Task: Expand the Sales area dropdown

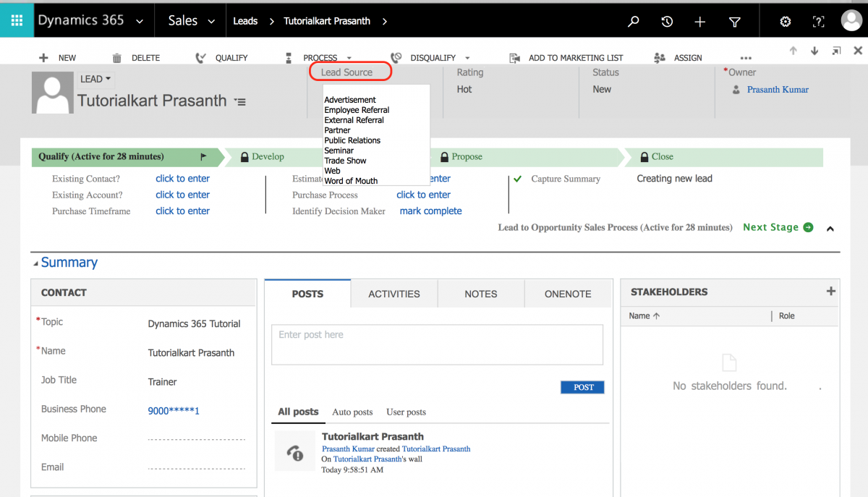Action: coord(211,22)
